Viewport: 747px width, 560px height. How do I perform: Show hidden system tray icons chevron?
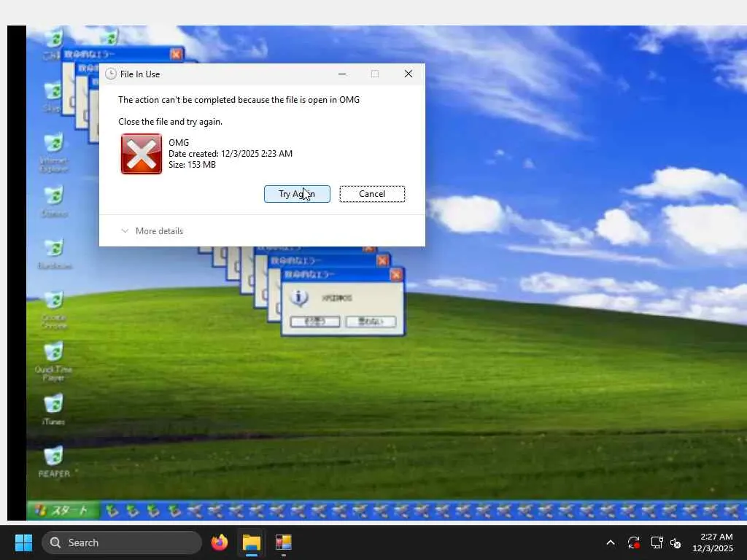611,542
